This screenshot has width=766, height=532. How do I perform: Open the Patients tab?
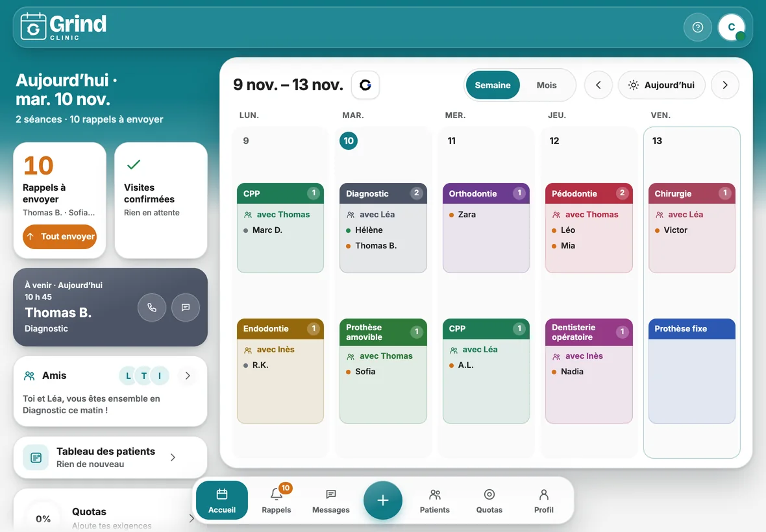[x=435, y=501]
